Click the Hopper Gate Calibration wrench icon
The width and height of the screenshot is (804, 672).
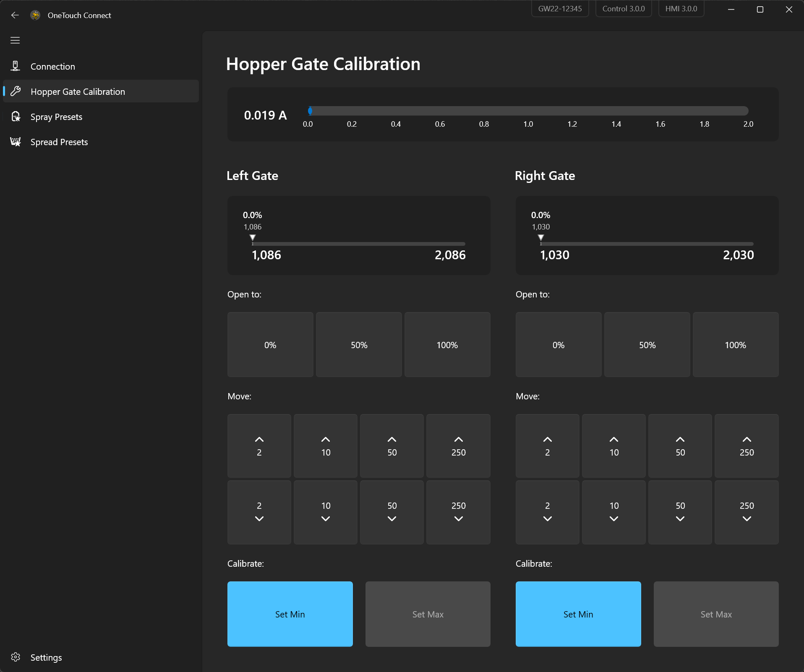(16, 91)
